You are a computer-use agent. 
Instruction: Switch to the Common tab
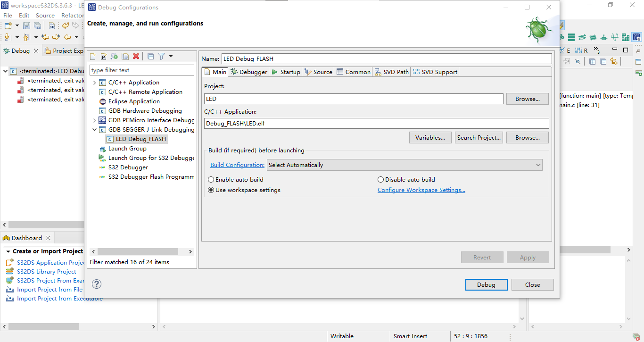[x=353, y=72]
